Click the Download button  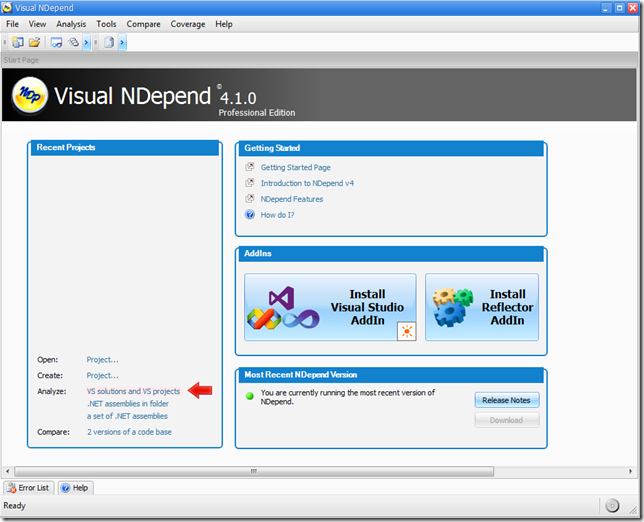(507, 420)
